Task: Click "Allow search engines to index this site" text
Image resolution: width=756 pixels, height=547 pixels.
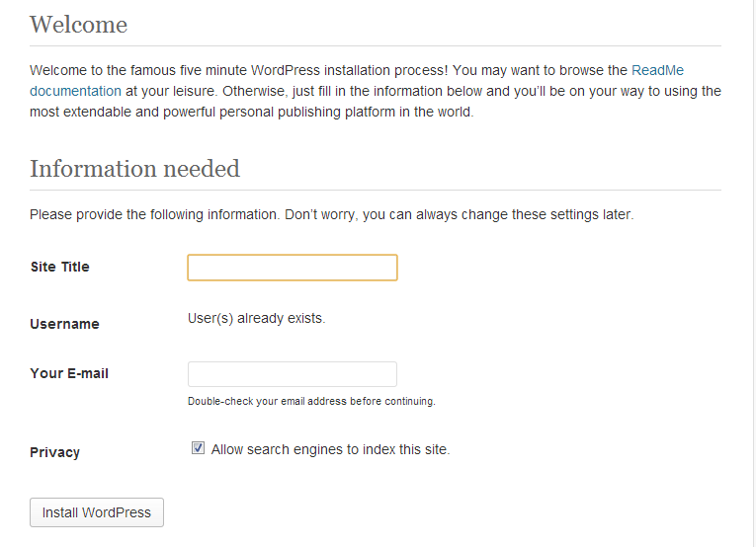Action: pos(330,449)
